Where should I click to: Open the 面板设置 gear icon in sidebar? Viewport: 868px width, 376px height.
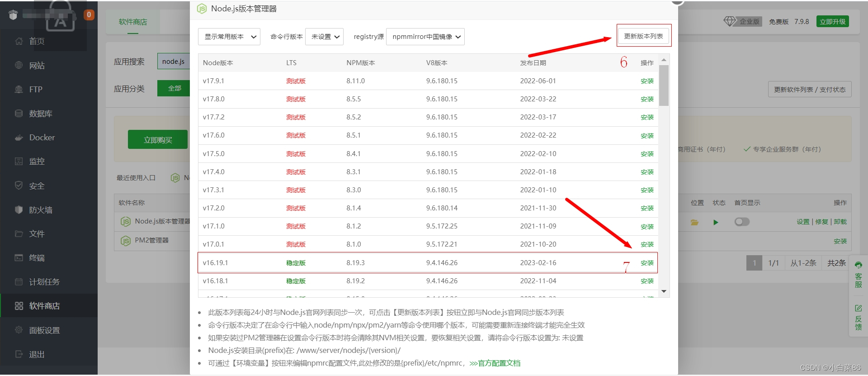tap(19, 330)
